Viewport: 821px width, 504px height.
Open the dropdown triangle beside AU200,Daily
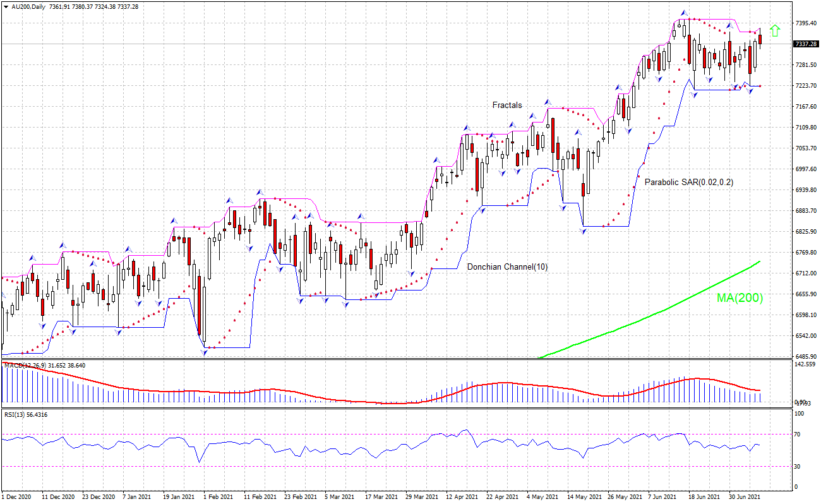pos(5,6)
